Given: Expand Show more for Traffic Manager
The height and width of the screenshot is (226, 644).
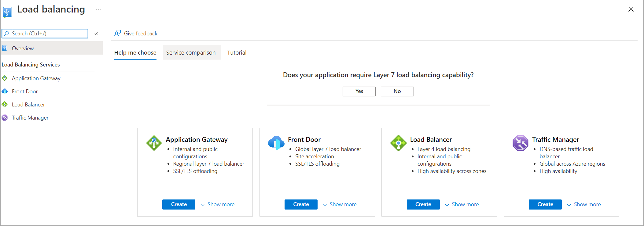Looking at the screenshot, I should [x=584, y=204].
